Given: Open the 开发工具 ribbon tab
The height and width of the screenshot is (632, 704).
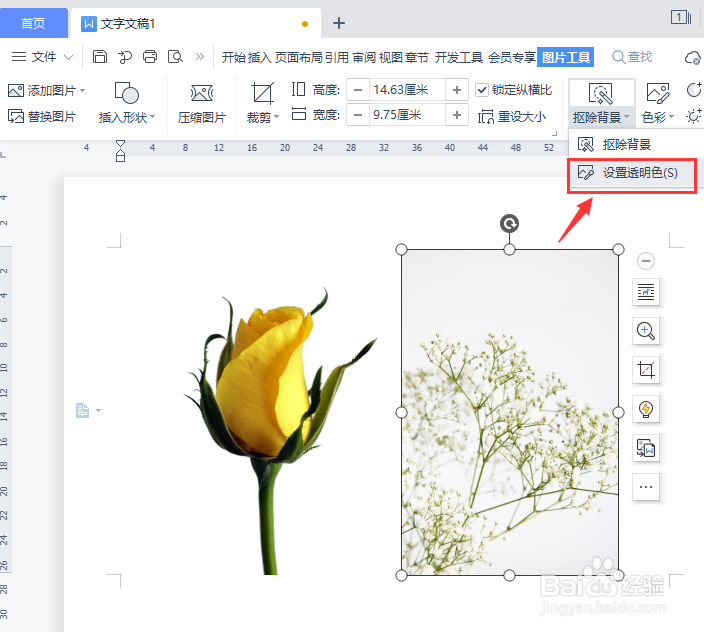Looking at the screenshot, I should coord(459,57).
